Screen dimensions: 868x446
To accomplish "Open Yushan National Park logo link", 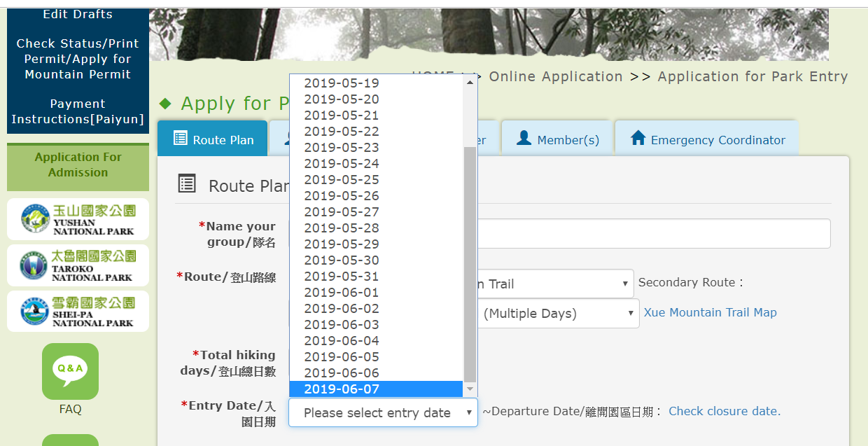I will coord(78,219).
